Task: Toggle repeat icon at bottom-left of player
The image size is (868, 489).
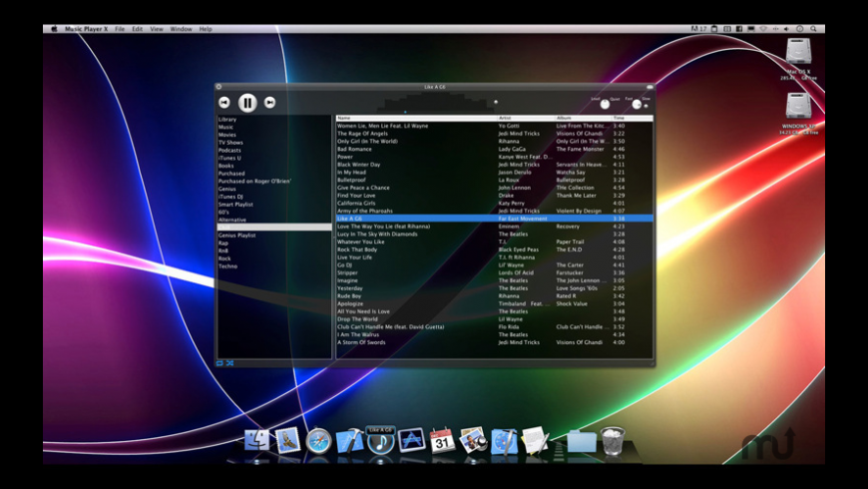Action: [220, 363]
